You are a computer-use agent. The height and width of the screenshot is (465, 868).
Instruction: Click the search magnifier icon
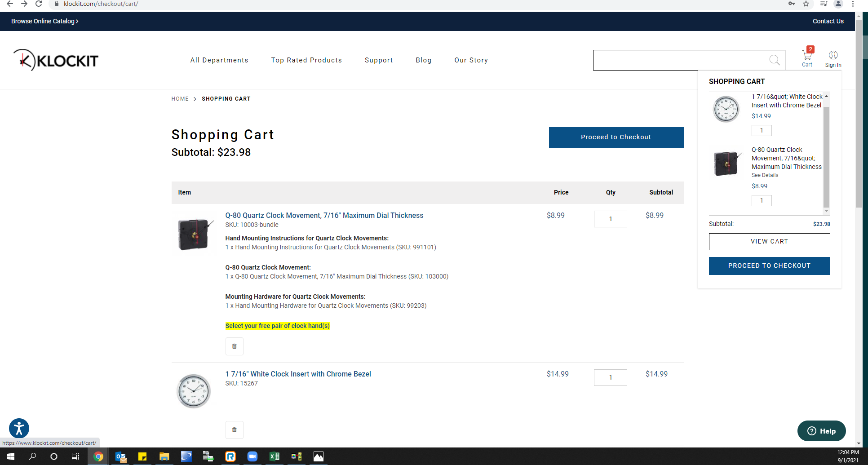(774, 60)
